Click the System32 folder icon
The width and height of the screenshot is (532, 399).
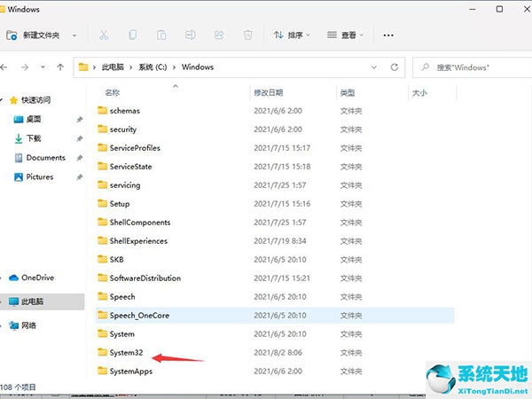point(103,352)
